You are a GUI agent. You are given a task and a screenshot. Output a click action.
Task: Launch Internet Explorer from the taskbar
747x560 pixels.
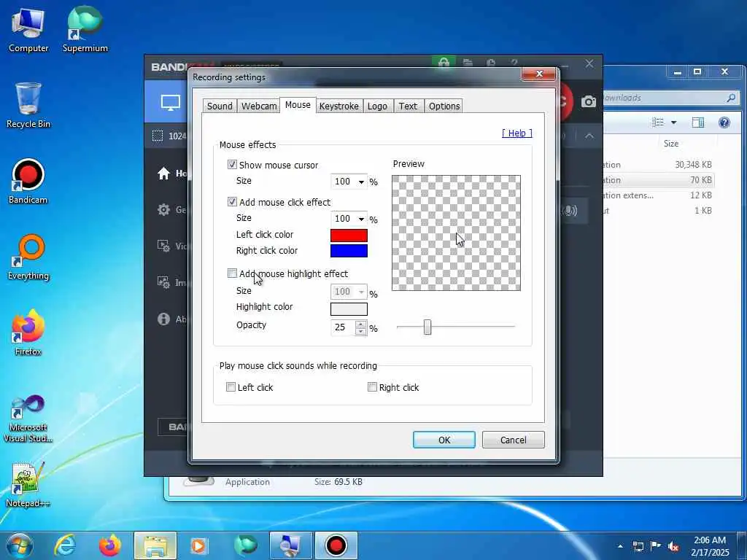click(65, 545)
